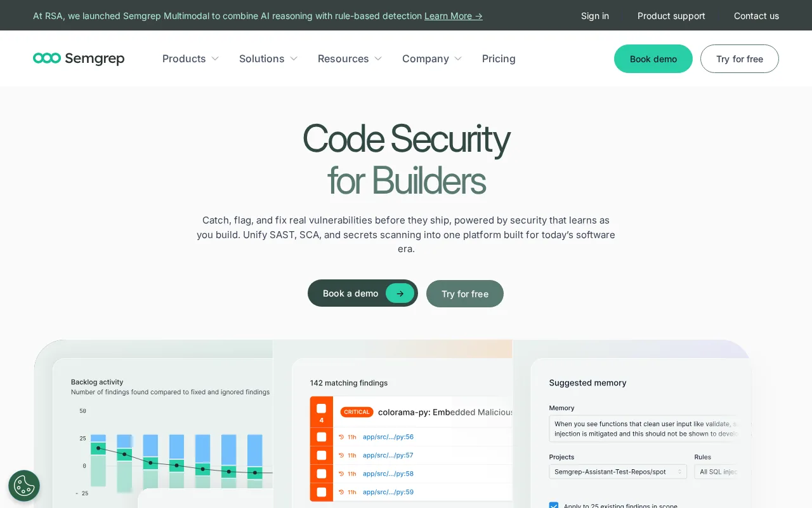Expand the Company menu
The width and height of the screenshot is (812, 508).
point(432,58)
